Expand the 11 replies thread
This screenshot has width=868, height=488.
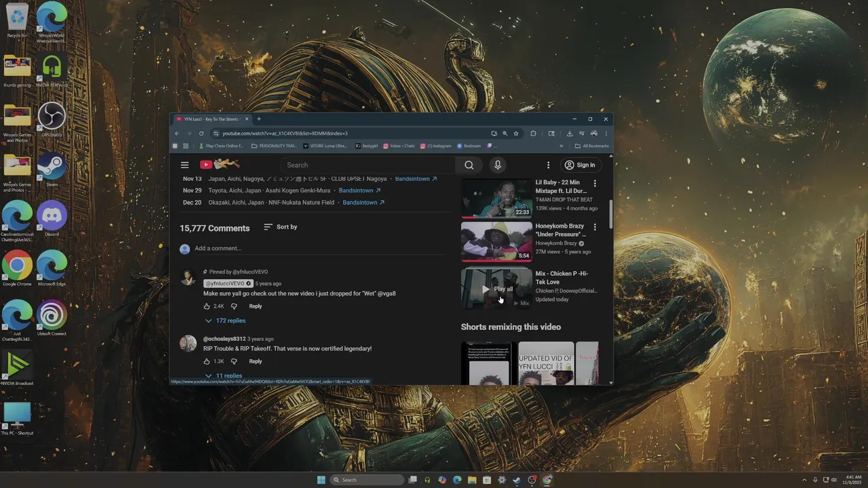pos(224,375)
